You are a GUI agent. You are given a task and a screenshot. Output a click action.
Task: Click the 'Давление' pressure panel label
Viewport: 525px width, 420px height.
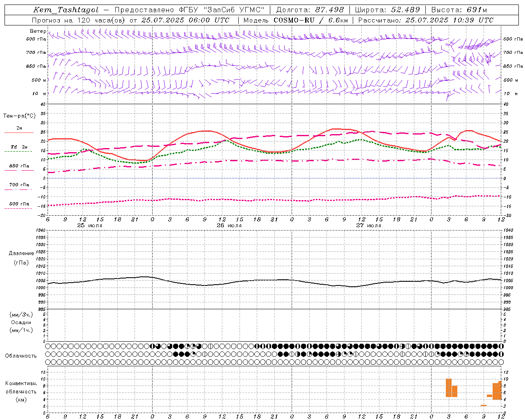point(21,253)
